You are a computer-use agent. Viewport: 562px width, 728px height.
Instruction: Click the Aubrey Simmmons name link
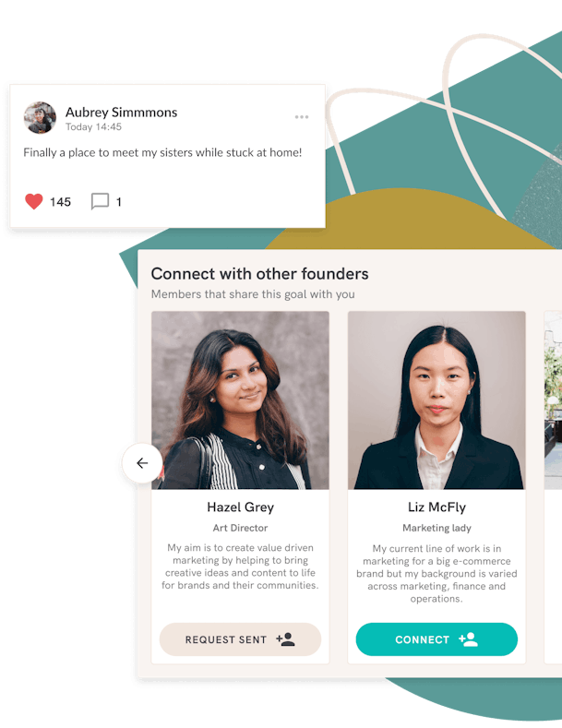tap(121, 113)
